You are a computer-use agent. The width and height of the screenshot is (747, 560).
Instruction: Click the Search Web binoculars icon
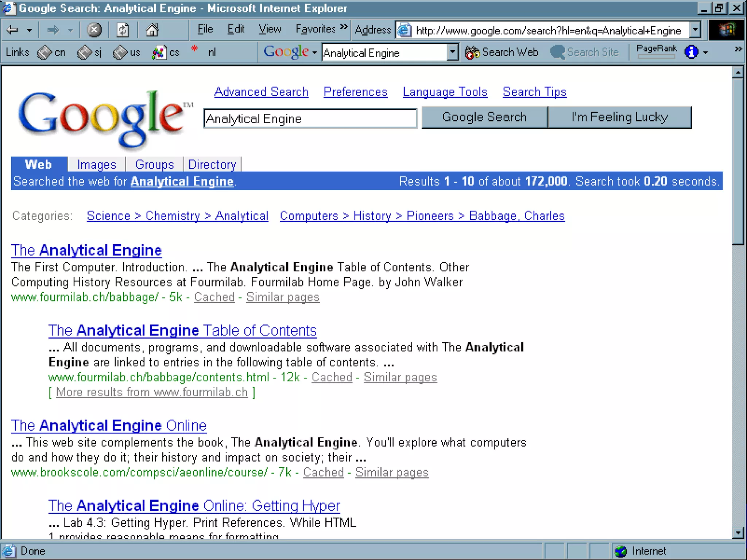pyautogui.click(x=472, y=53)
